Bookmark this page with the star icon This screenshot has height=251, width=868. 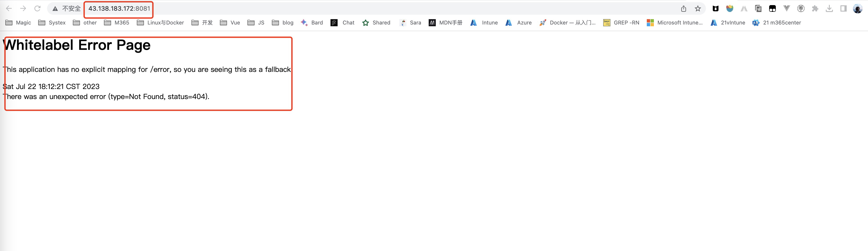[x=698, y=8]
